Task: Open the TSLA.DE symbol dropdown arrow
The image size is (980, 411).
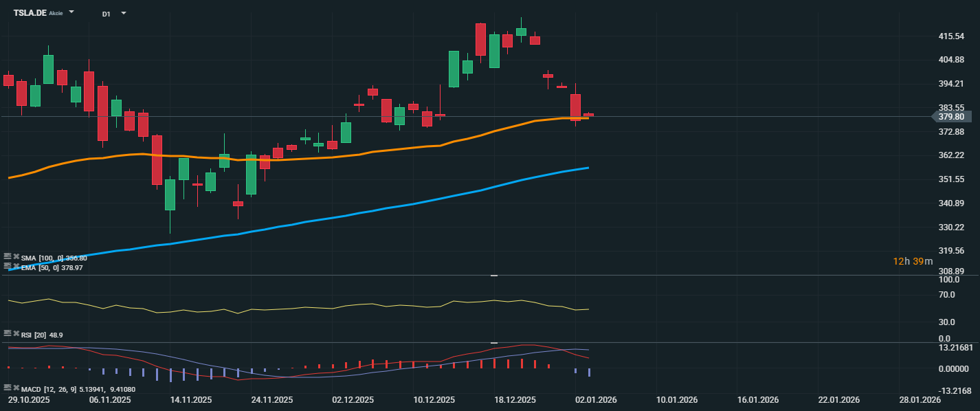Action: click(x=71, y=12)
